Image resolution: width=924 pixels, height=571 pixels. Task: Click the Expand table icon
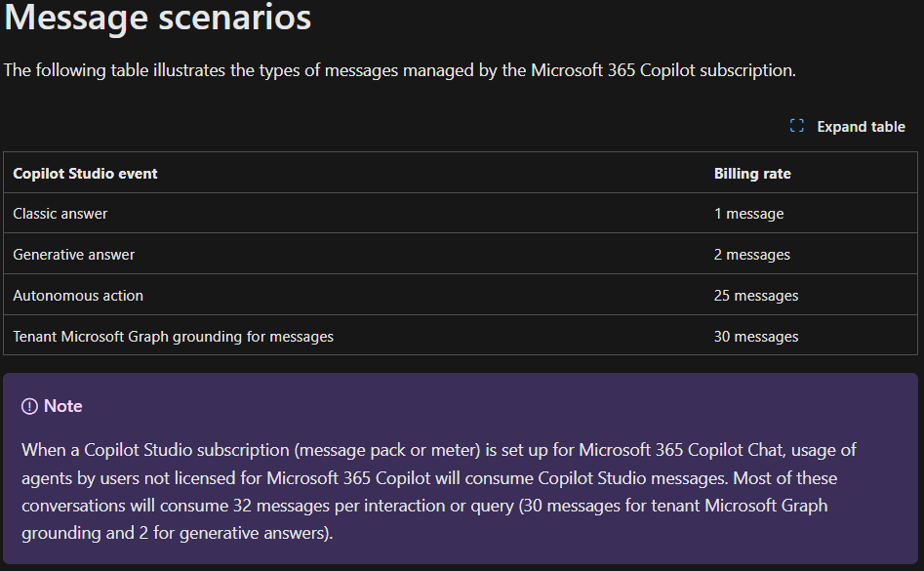pyautogui.click(x=796, y=126)
